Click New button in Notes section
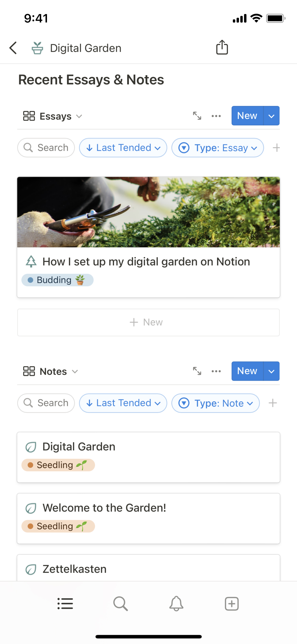This screenshot has width=297, height=644. pos(247,371)
